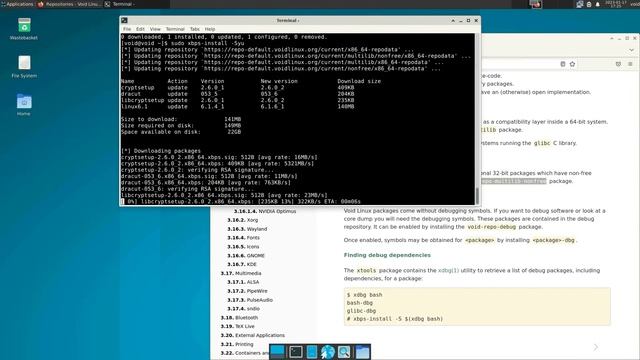Launch the File Manager from the dock
Screen dimensions: 640x360
point(311,352)
